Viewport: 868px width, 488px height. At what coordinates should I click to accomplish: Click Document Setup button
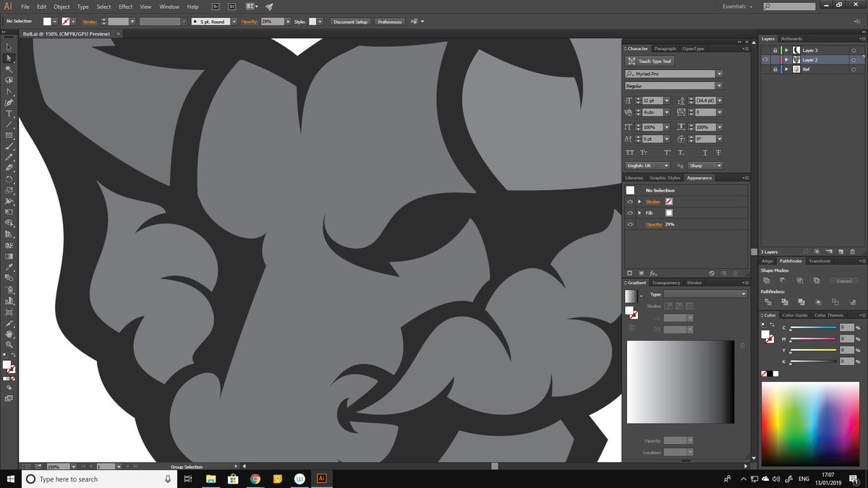(x=351, y=22)
